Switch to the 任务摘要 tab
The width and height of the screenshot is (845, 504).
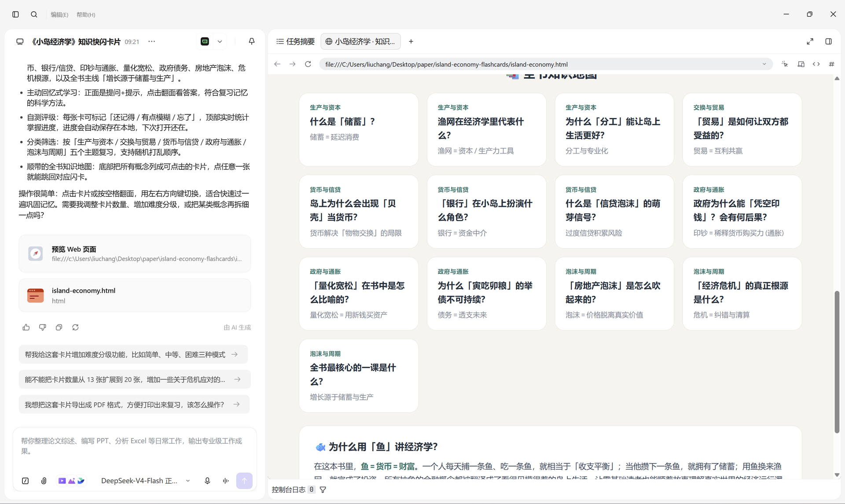point(295,41)
